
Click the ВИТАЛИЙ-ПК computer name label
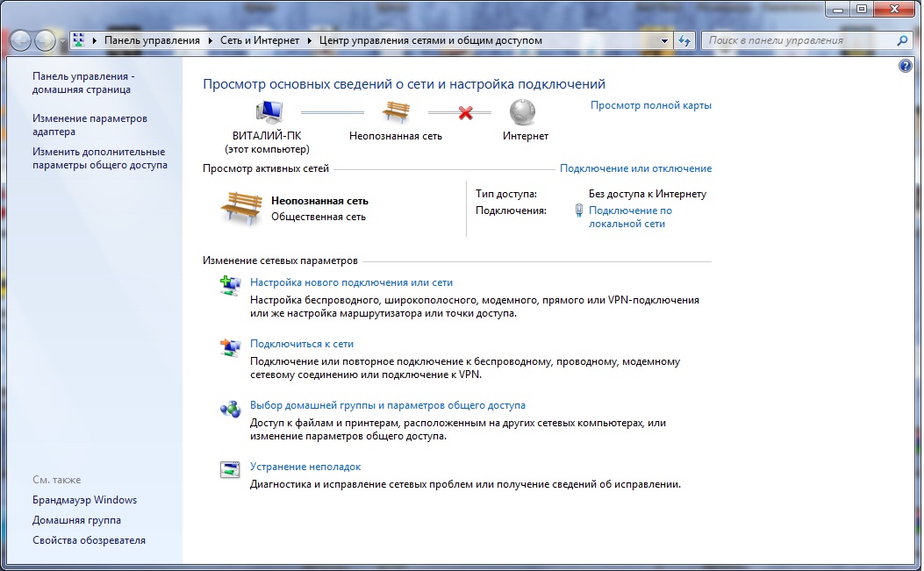[267, 136]
